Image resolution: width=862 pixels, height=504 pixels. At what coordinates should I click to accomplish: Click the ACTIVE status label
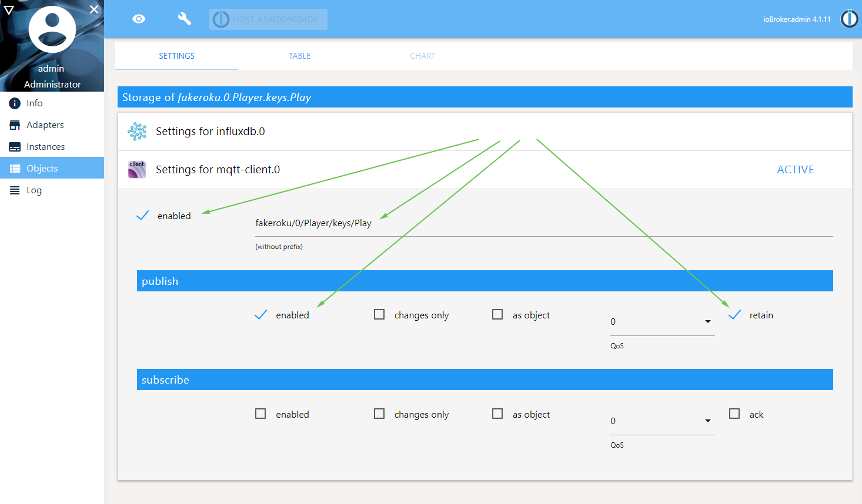coord(796,170)
